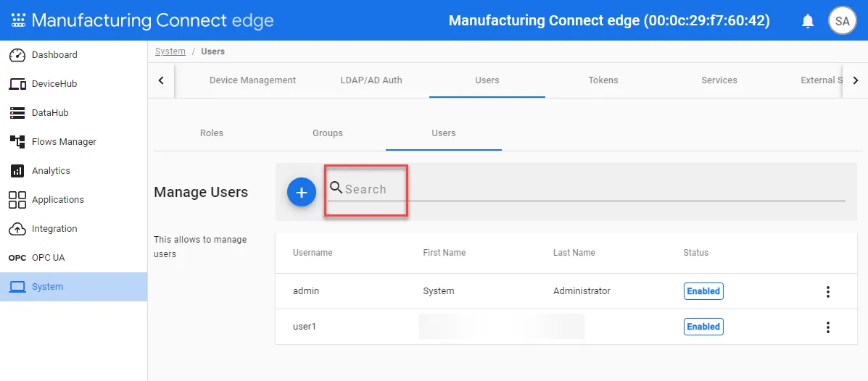This screenshot has height=381, width=868.
Task: Click the Administrator last name cell
Action: [x=582, y=291]
